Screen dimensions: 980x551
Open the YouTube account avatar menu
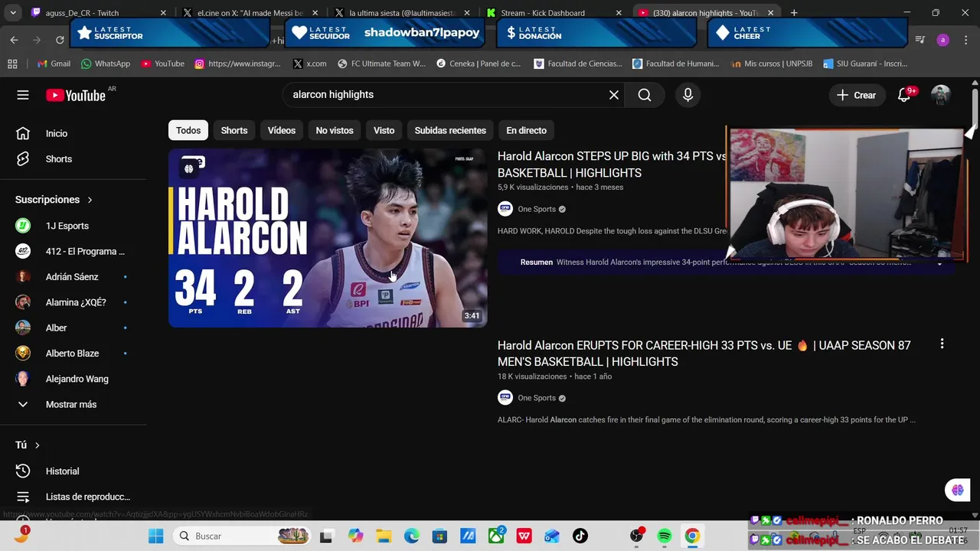click(940, 95)
